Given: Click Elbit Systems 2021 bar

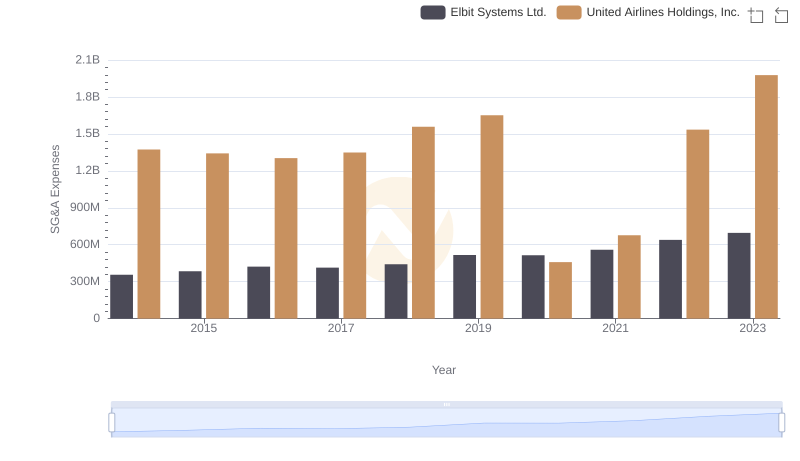Looking at the screenshot, I should pyautogui.click(x=602, y=284).
